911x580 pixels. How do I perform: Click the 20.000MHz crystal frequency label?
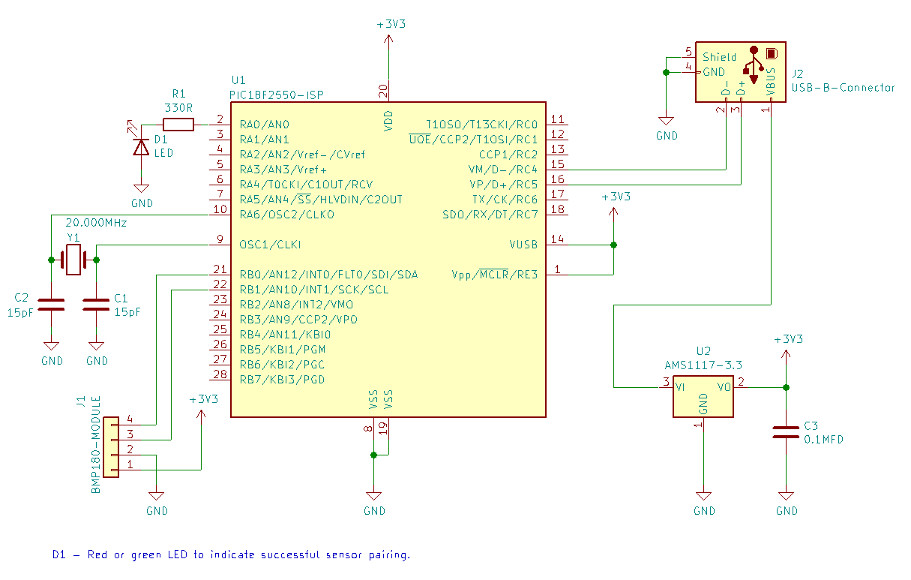(96, 223)
